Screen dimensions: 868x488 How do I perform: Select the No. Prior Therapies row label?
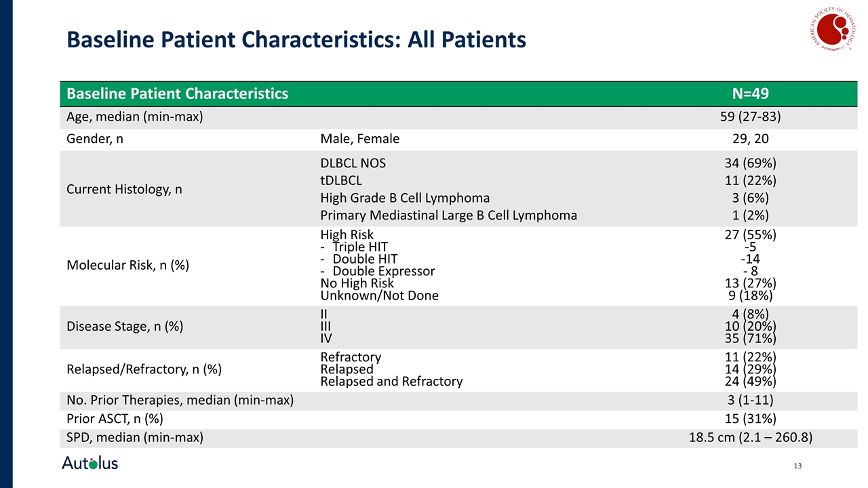(180, 401)
